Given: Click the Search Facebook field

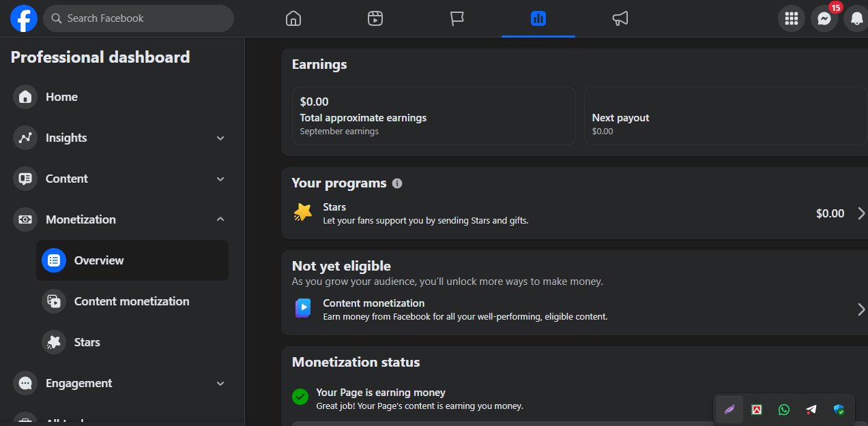Looking at the screenshot, I should [x=139, y=18].
